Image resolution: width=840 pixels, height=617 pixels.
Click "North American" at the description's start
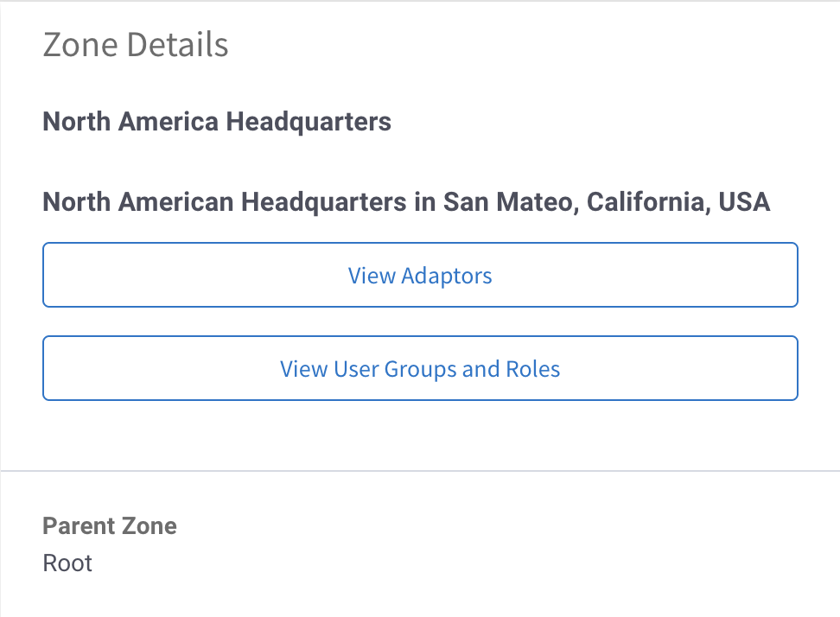click(x=138, y=202)
